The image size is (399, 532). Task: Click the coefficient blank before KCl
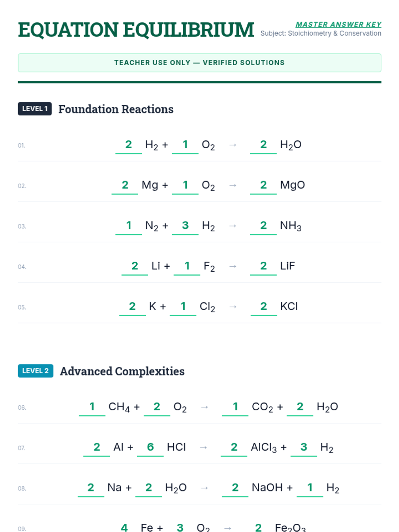[x=264, y=307]
